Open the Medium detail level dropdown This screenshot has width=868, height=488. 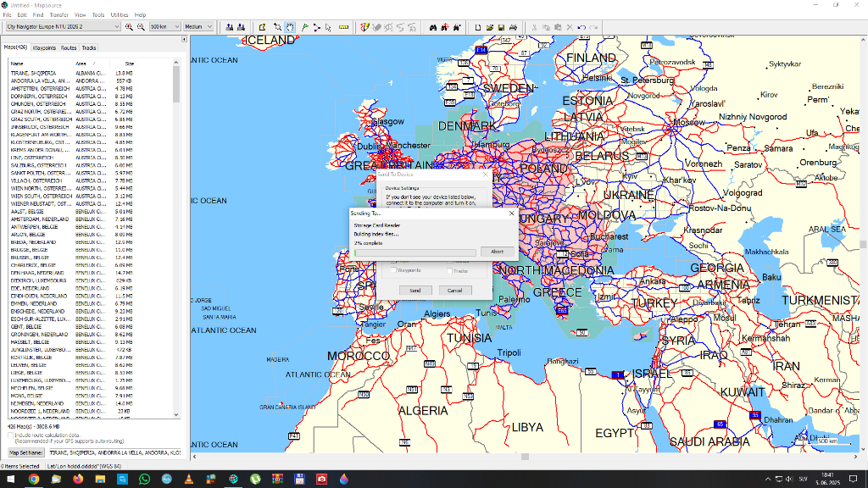click(198, 26)
